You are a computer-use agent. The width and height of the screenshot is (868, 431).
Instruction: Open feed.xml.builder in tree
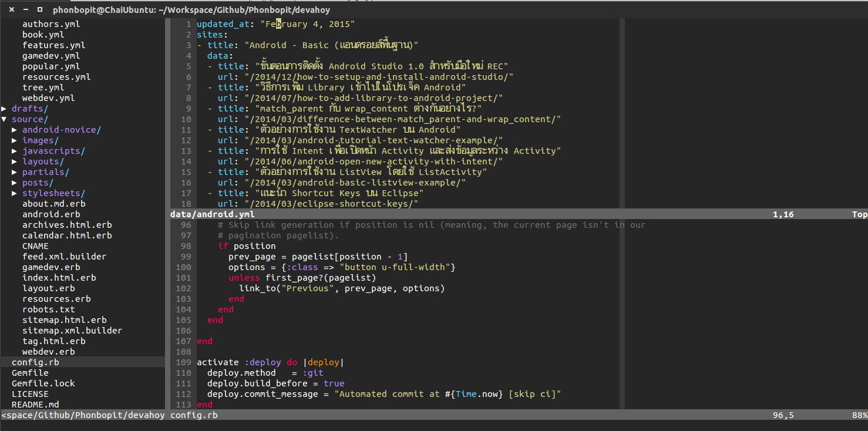point(64,257)
